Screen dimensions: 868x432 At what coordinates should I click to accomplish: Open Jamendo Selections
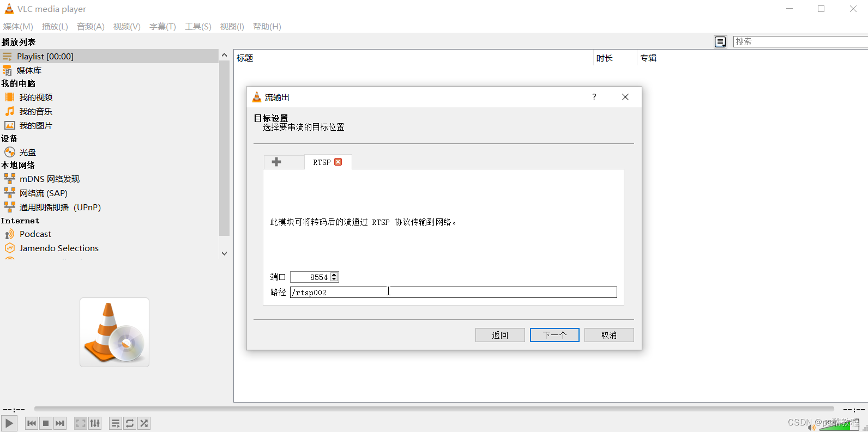click(x=59, y=248)
